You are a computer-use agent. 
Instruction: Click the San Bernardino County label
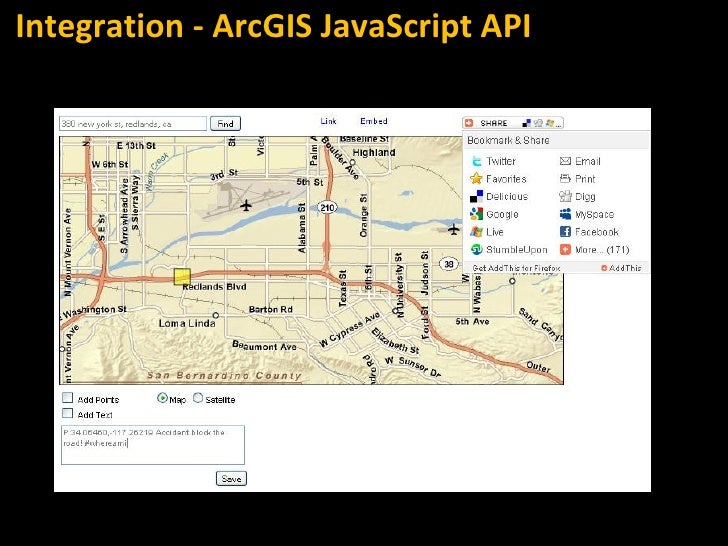(224, 376)
